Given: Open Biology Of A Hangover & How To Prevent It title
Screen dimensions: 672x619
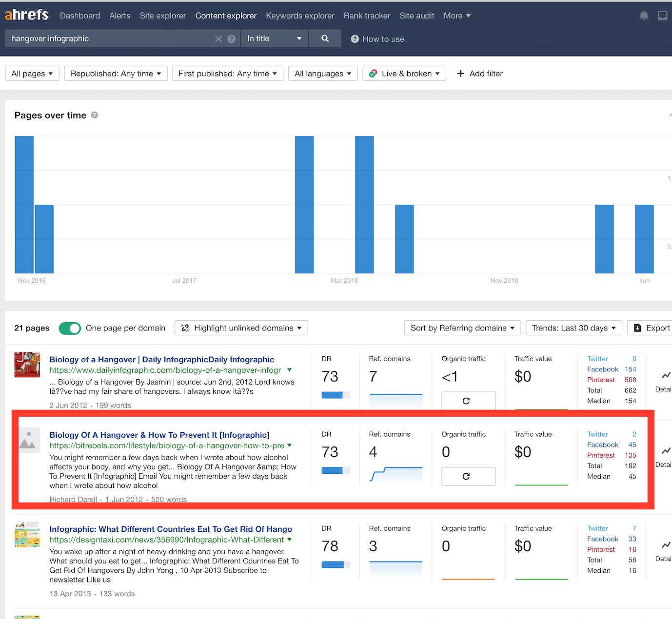Looking at the screenshot, I should click(x=159, y=435).
